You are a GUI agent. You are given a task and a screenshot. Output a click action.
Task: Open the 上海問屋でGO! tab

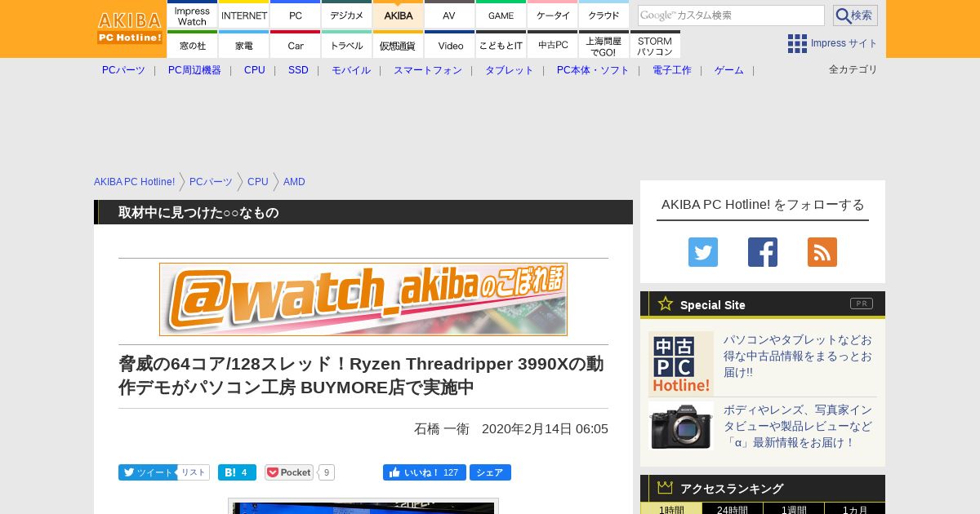tap(604, 44)
